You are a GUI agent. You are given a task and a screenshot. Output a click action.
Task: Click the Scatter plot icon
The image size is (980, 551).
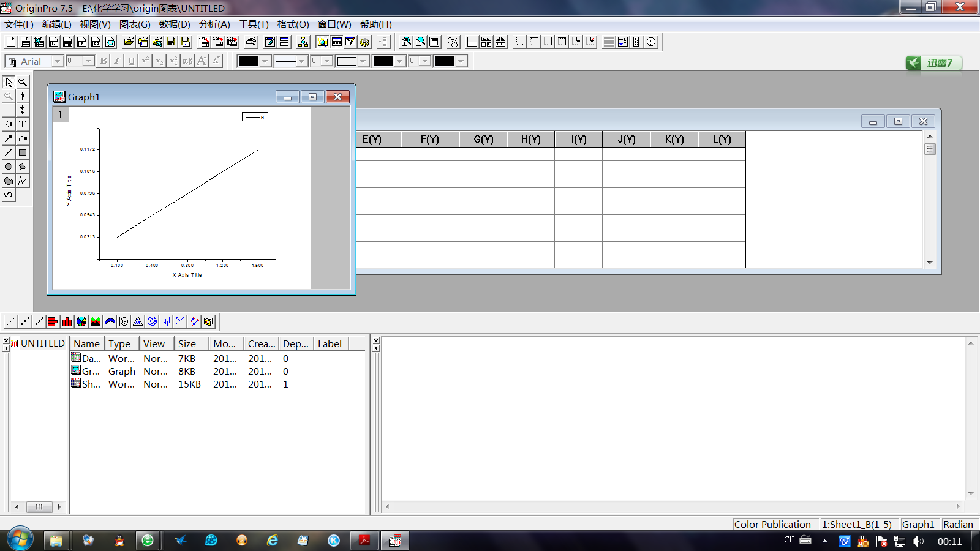click(25, 321)
